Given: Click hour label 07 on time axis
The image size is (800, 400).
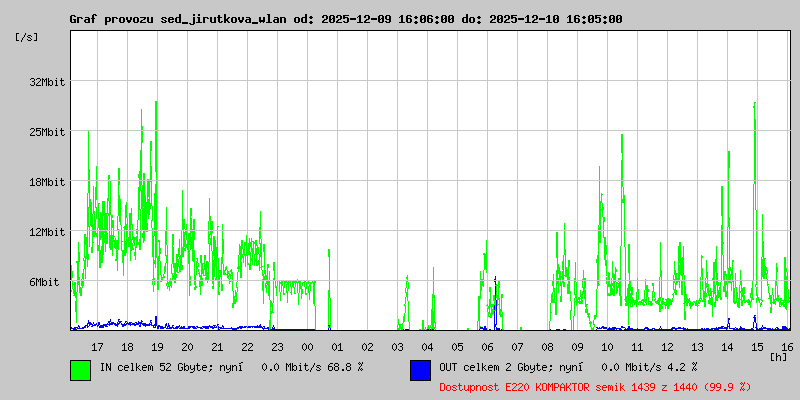Looking at the screenshot, I should pos(517,347).
